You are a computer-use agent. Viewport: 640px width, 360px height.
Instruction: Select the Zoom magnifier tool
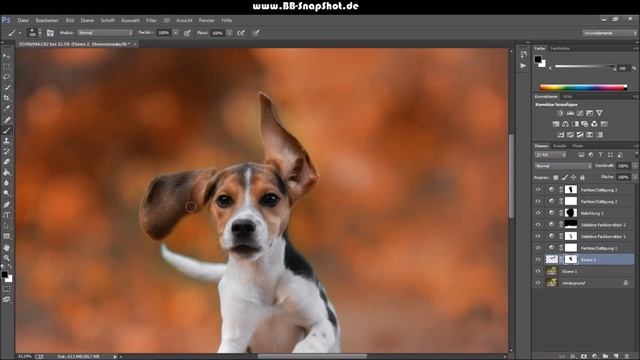point(7,258)
